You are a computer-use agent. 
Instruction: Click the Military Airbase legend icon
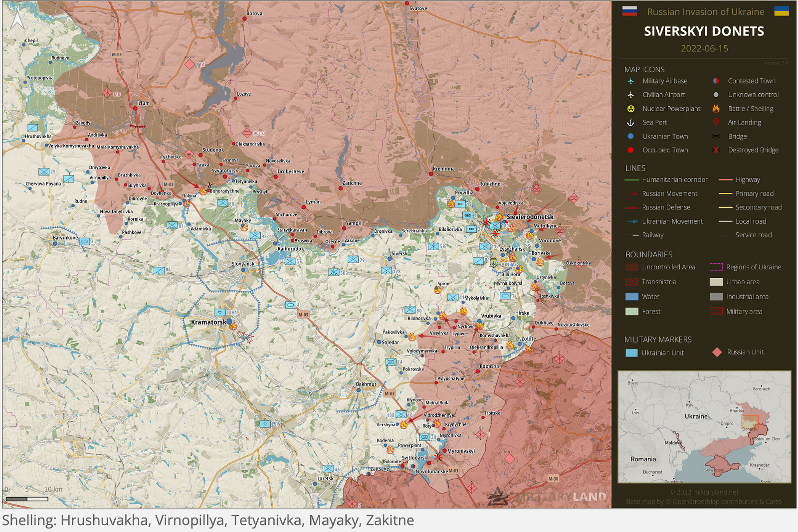(x=631, y=81)
